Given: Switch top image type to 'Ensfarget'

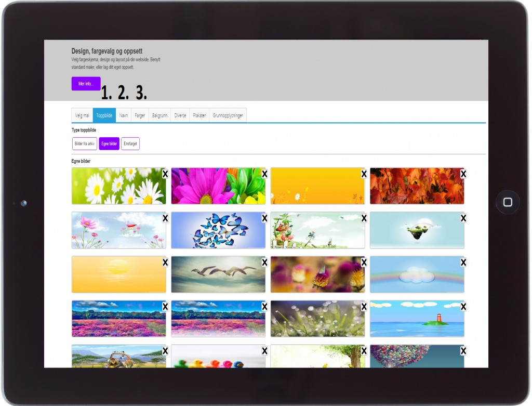Looking at the screenshot, I should [130, 143].
